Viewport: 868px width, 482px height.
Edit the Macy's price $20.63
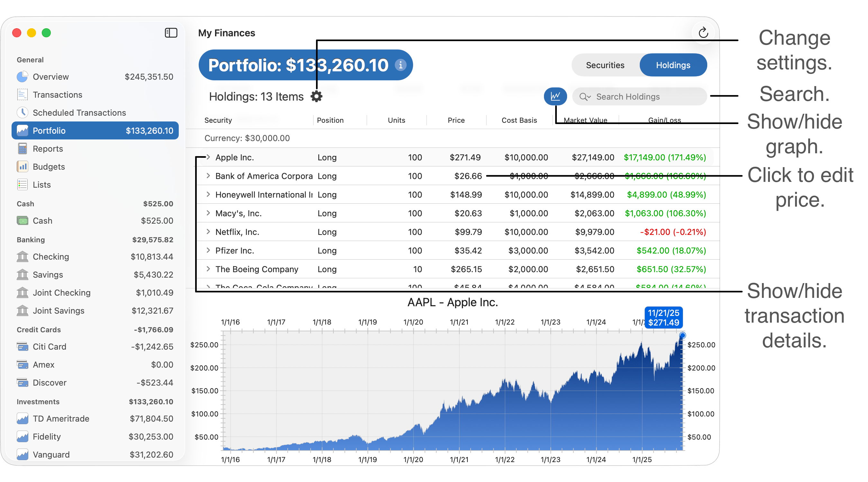coord(468,213)
